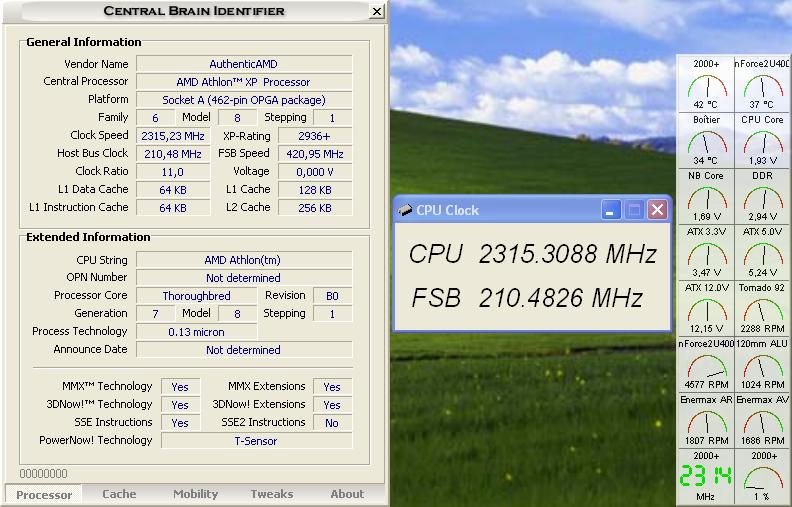Click the 3DNow! Technology Yes value
Viewport: 792px width, 507px height.
point(180,405)
